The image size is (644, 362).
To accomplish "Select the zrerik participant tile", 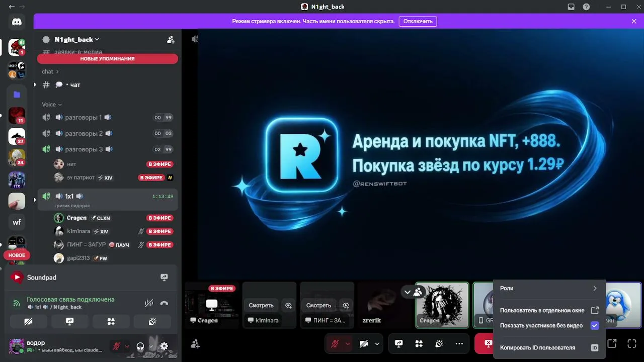I will tap(384, 305).
